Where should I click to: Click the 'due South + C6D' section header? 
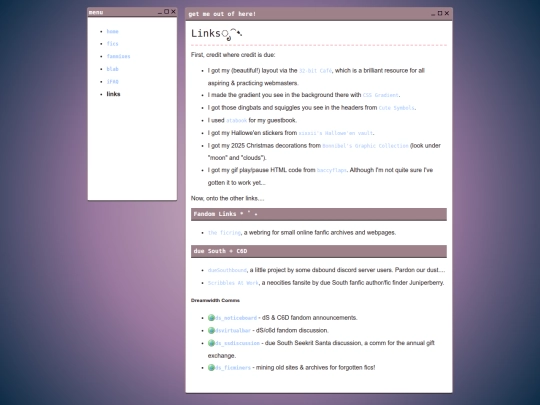(x=319, y=251)
